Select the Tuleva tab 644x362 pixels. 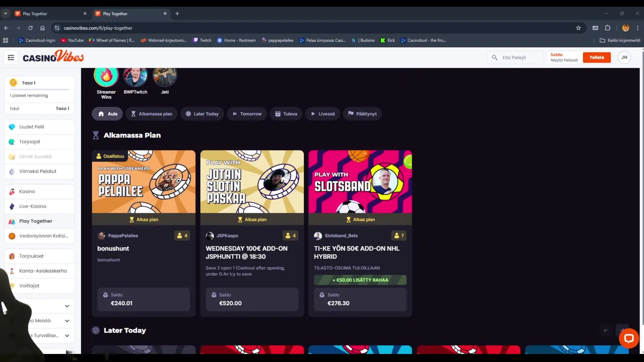pos(286,114)
